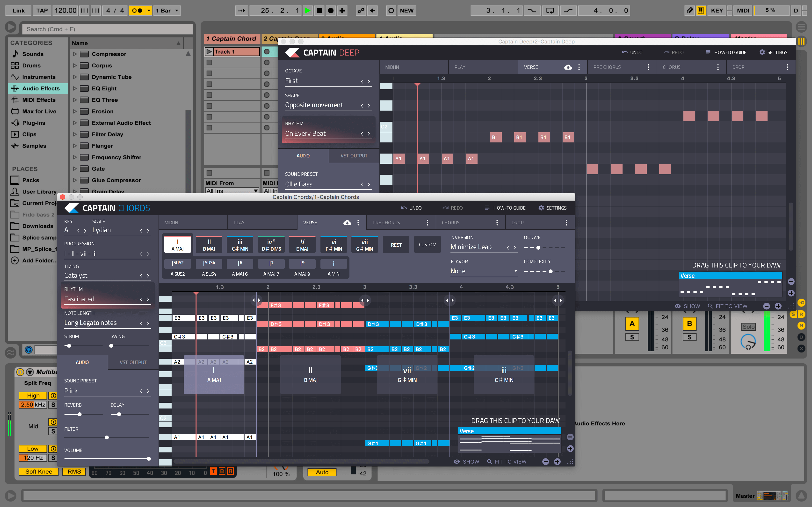Viewport: 812px width, 507px height.
Task: Switch to Chorus tab in Captain Chords
Action: [x=451, y=223]
